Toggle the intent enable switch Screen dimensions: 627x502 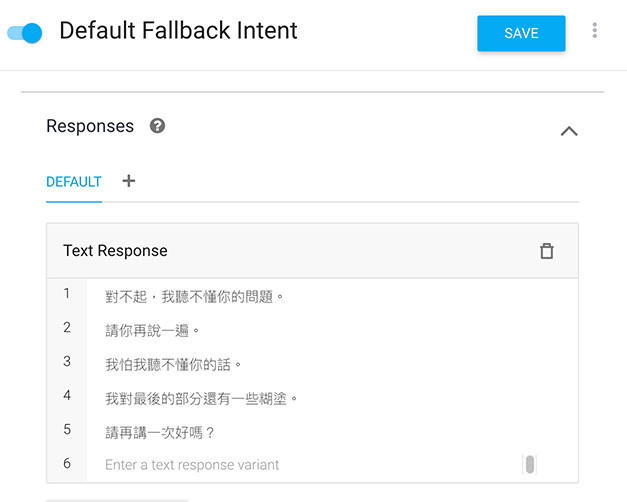click(x=25, y=33)
